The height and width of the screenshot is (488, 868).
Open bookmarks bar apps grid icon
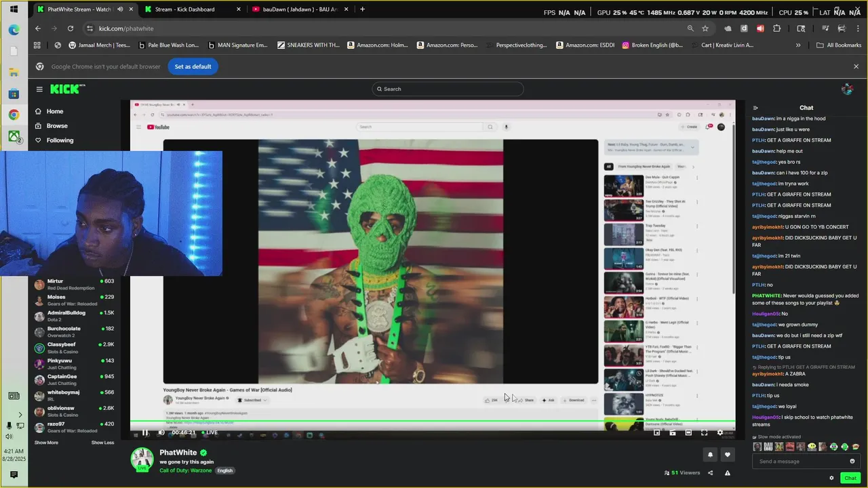[x=37, y=45]
